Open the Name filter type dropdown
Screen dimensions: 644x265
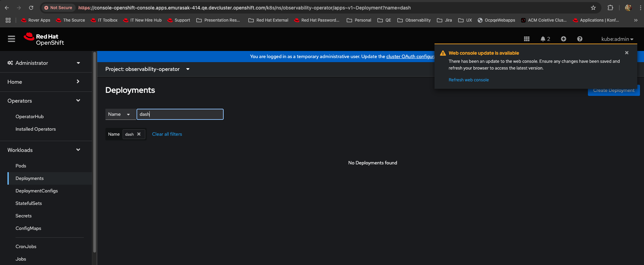click(x=120, y=114)
